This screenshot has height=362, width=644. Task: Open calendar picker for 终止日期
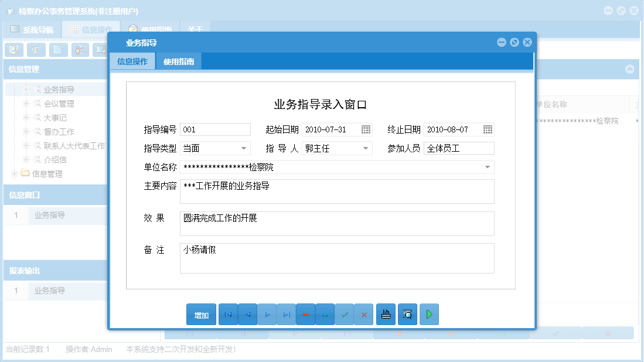tap(488, 129)
